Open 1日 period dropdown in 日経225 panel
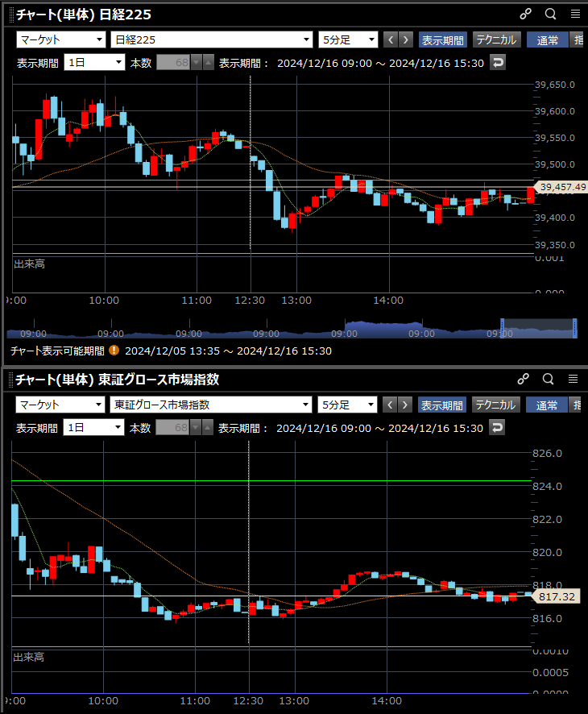The height and width of the screenshot is (714, 588). click(x=95, y=62)
